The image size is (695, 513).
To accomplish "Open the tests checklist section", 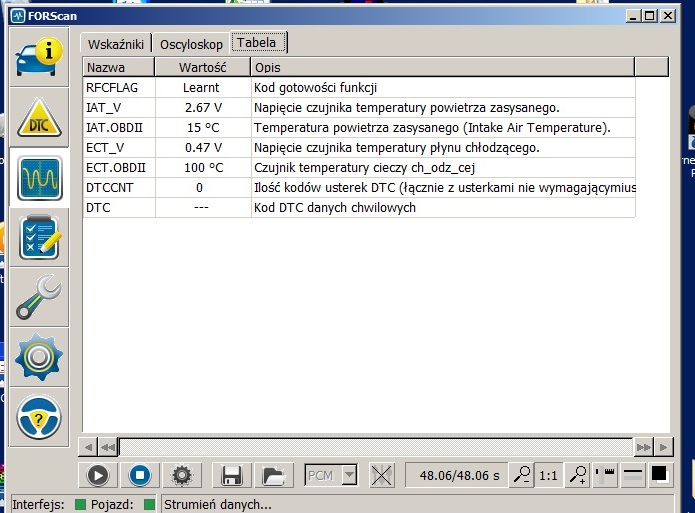I will point(40,237).
